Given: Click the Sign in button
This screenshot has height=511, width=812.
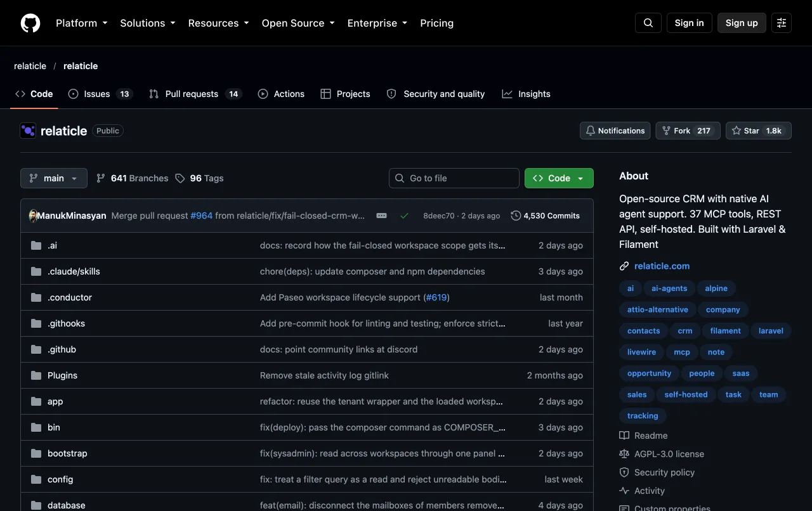Looking at the screenshot, I should click(x=690, y=23).
